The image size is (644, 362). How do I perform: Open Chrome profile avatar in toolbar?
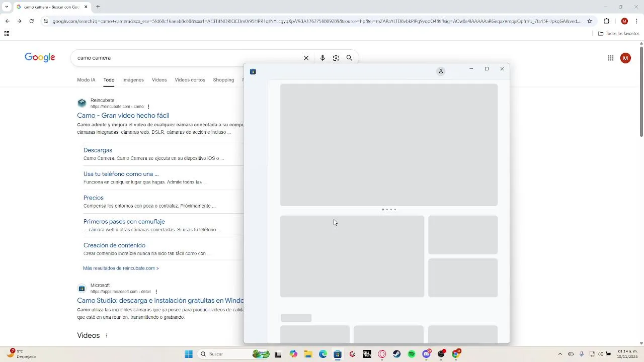tap(624, 21)
